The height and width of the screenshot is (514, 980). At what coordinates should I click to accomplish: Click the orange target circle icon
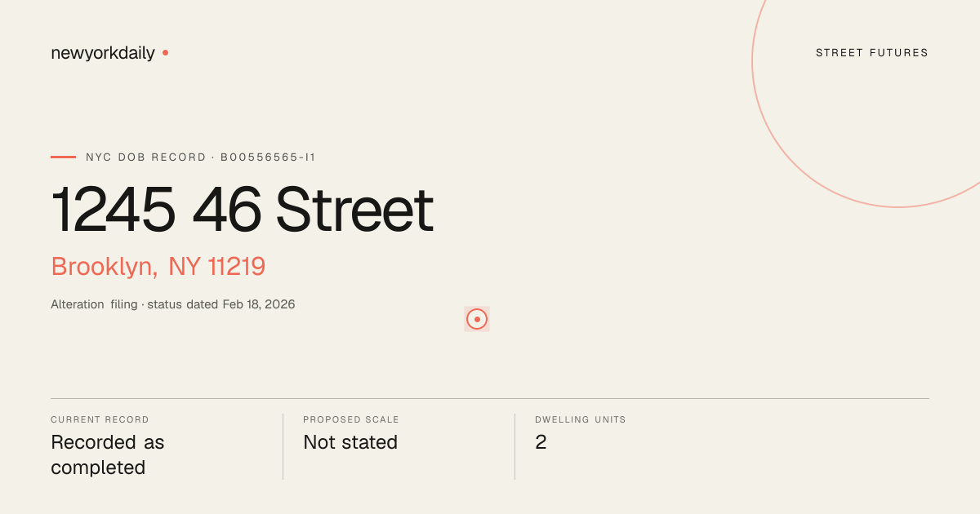pos(477,319)
